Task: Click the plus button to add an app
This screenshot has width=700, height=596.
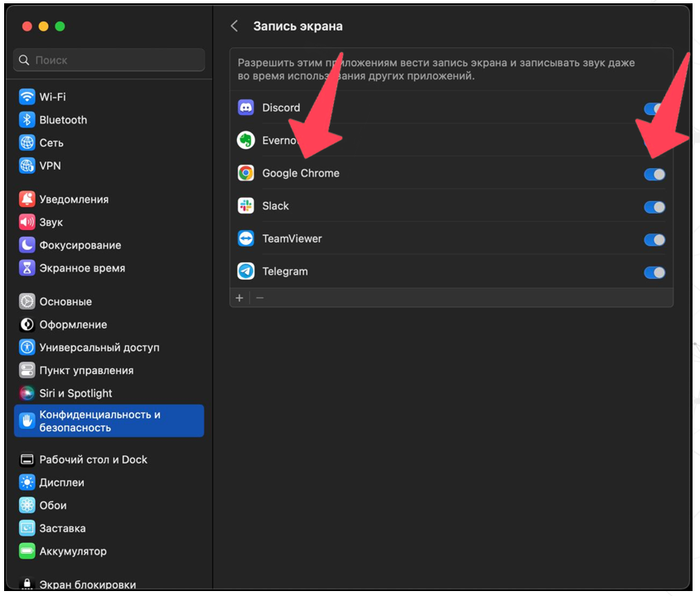Action: point(239,298)
